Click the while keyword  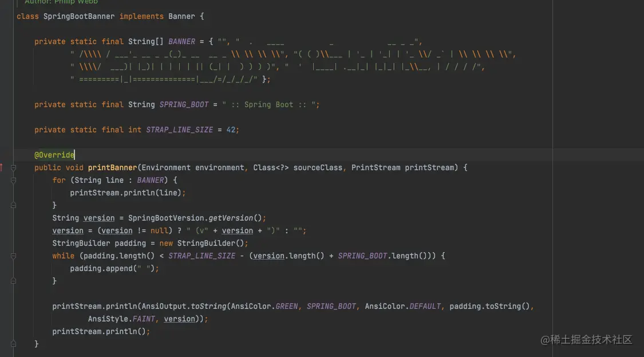click(63, 256)
